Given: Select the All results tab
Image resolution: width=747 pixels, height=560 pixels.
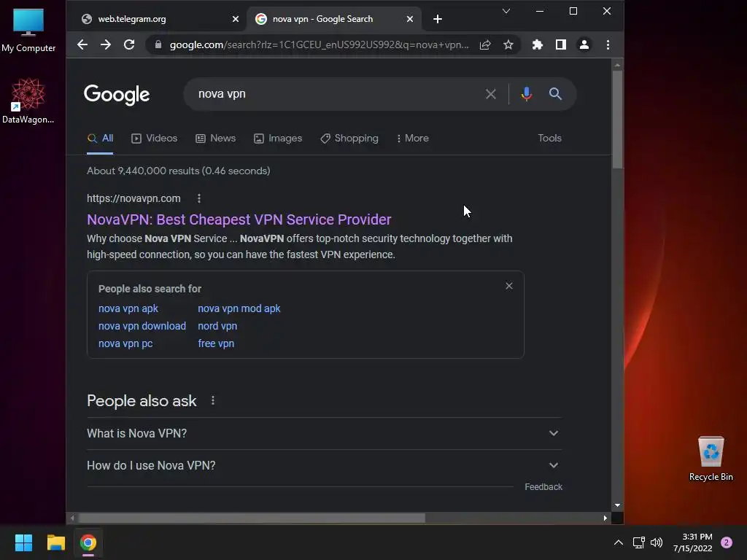Looking at the screenshot, I should [100, 138].
